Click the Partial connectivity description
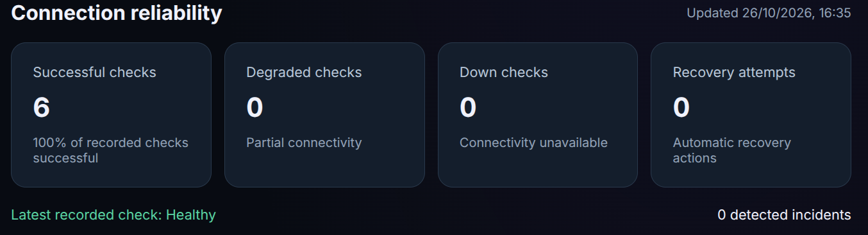The width and height of the screenshot is (868, 235). pos(304,143)
